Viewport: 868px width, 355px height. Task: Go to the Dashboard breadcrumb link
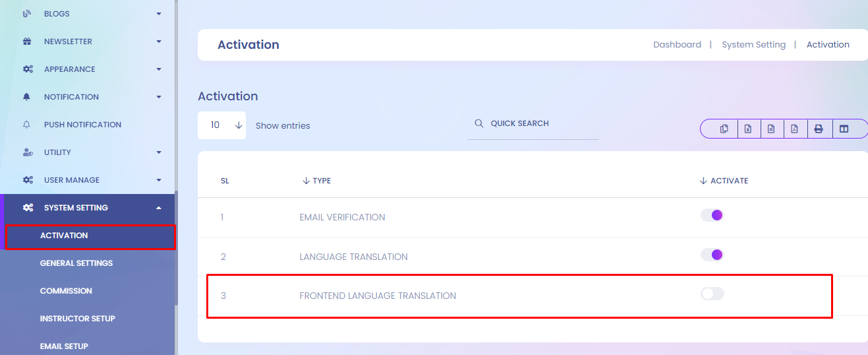pyautogui.click(x=677, y=45)
